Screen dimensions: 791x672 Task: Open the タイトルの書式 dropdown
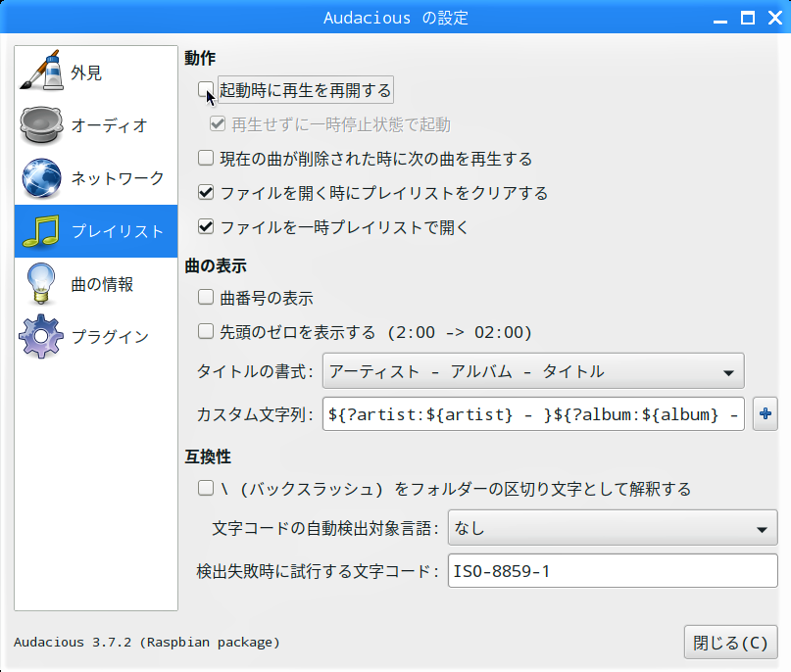(x=533, y=371)
